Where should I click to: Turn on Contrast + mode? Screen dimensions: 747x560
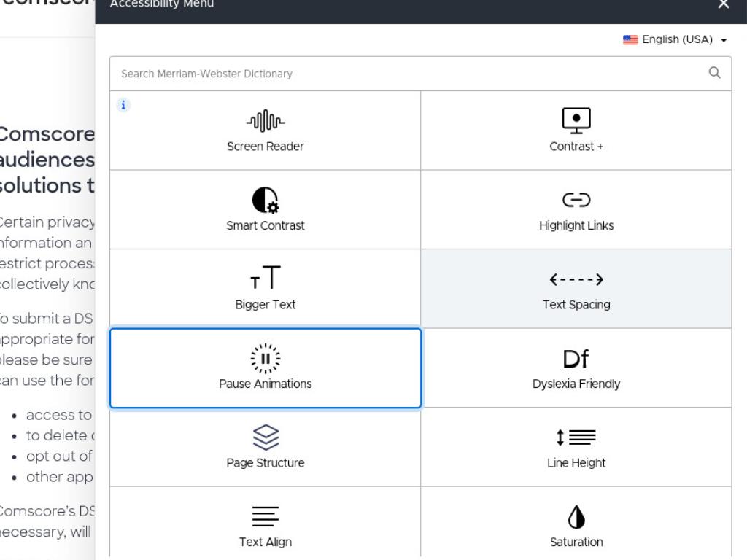point(576,131)
